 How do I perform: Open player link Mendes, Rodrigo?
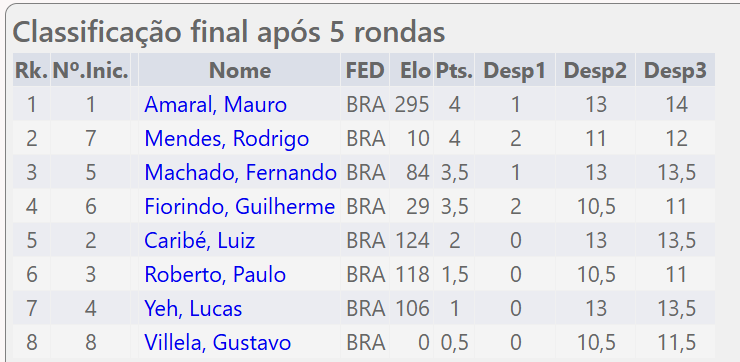[227, 139]
